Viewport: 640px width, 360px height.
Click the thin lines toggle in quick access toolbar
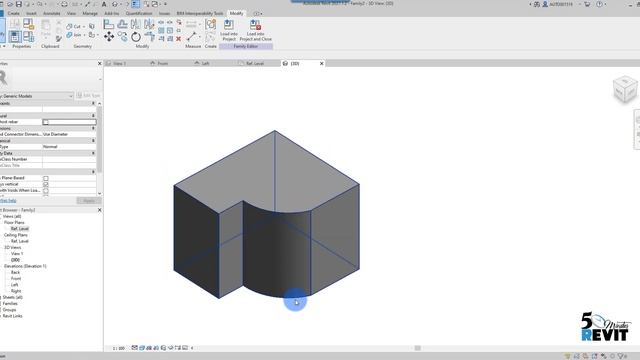tap(136, 4)
